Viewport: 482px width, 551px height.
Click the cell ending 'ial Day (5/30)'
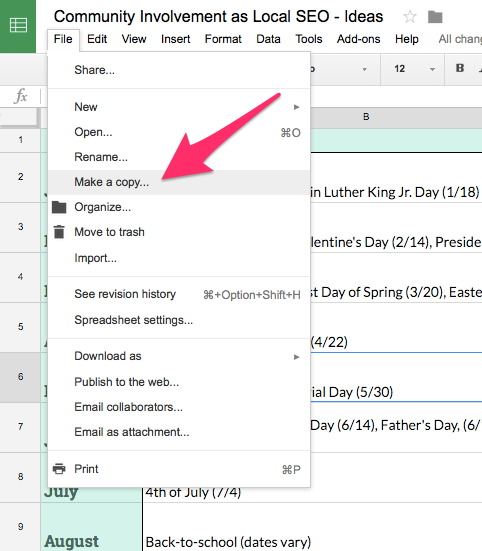[396, 377]
